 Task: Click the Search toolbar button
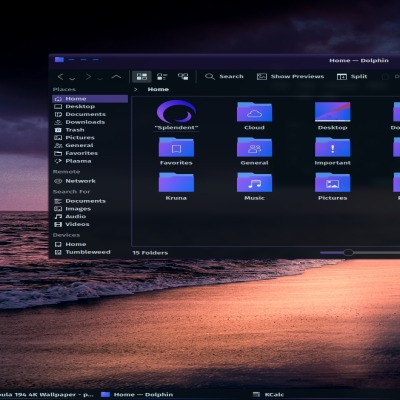click(224, 77)
